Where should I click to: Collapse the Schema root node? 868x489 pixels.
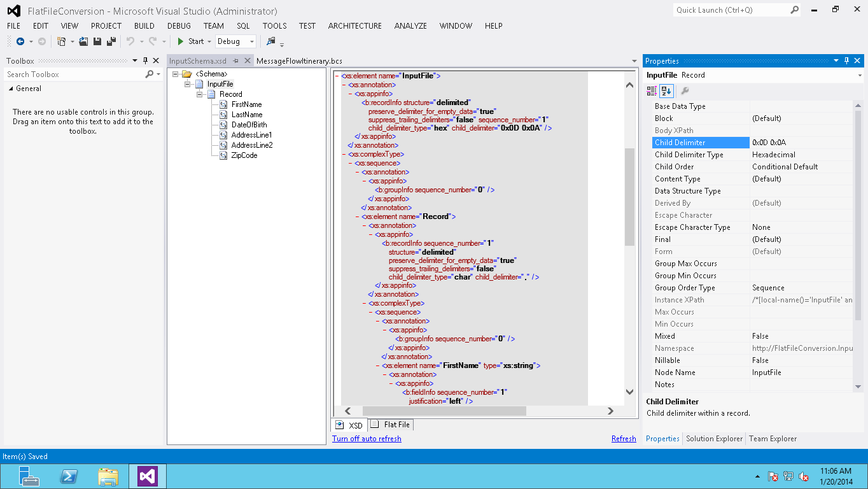(175, 74)
